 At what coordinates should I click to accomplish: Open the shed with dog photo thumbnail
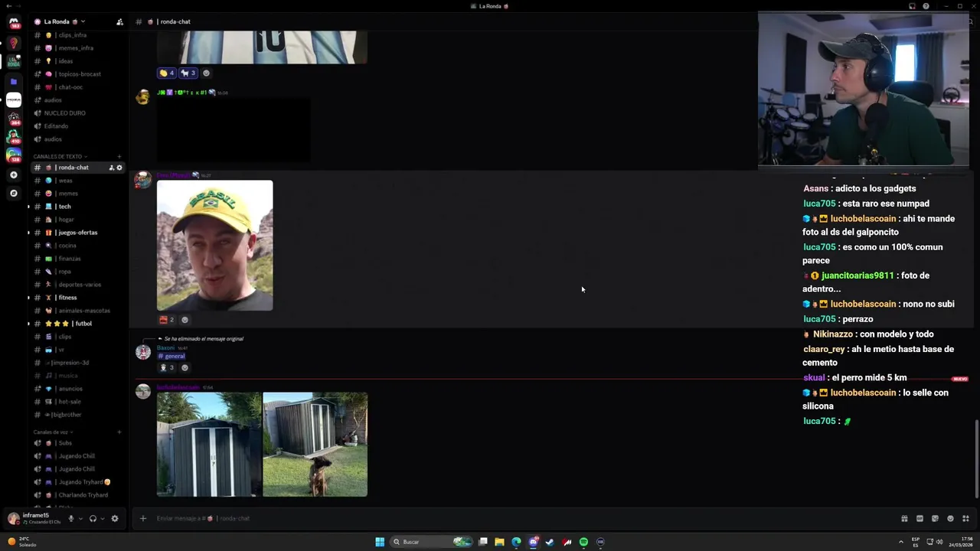click(315, 445)
